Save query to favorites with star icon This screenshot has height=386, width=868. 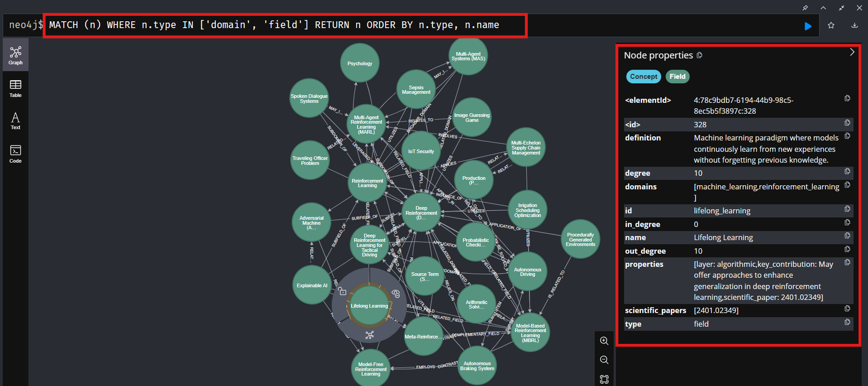point(831,25)
